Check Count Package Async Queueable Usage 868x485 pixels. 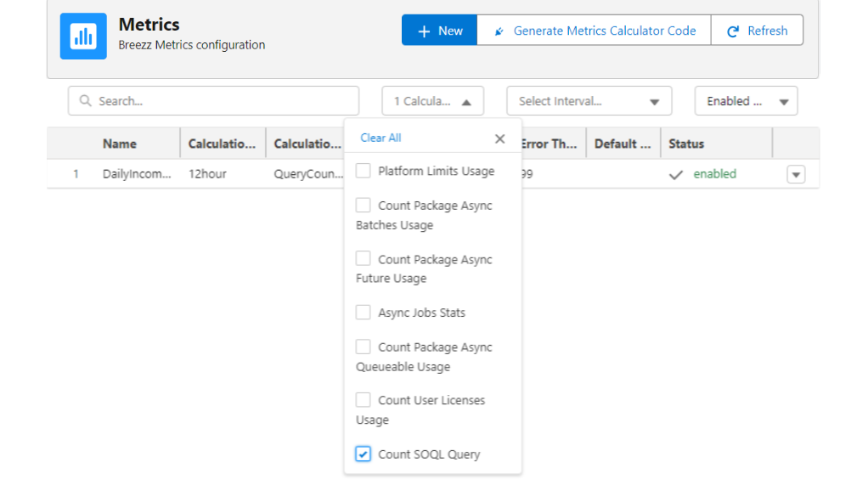coord(364,347)
